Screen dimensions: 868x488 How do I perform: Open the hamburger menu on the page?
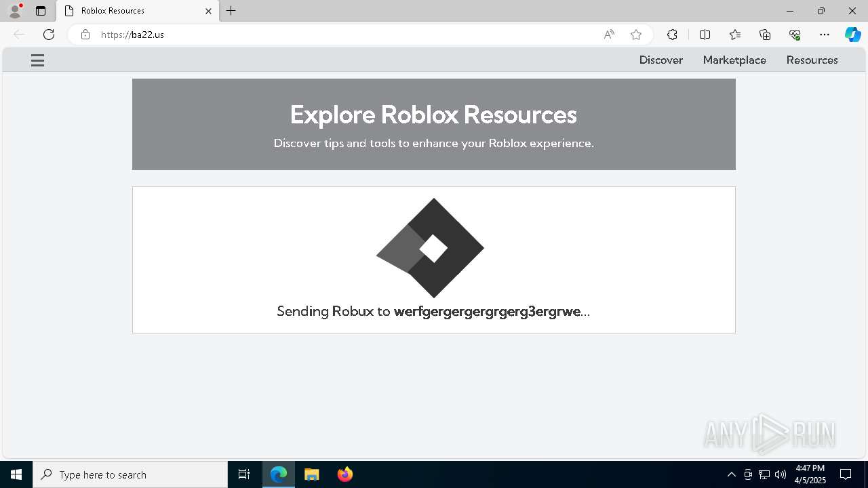(x=37, y=60)
